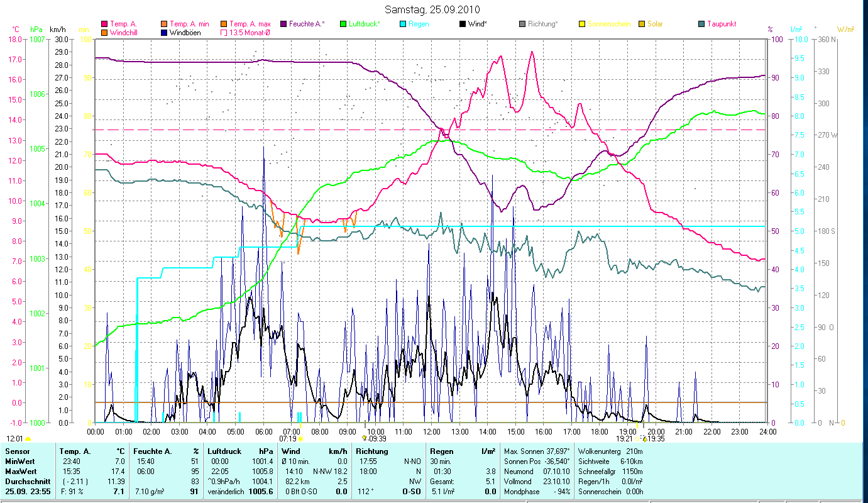The height and width of the screenshot is (503, 868).
Task: Click the max temperature value 17.4
Action: pos(118,472)
